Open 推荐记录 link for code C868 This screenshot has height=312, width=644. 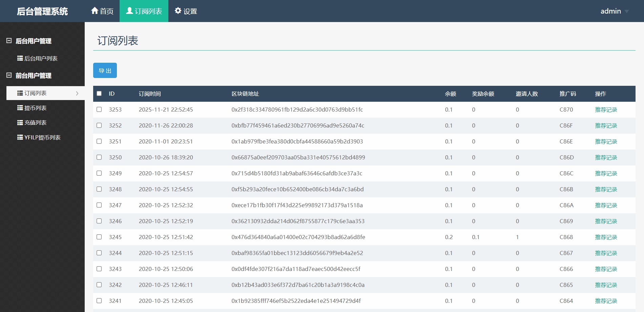[x=606, y=237]
